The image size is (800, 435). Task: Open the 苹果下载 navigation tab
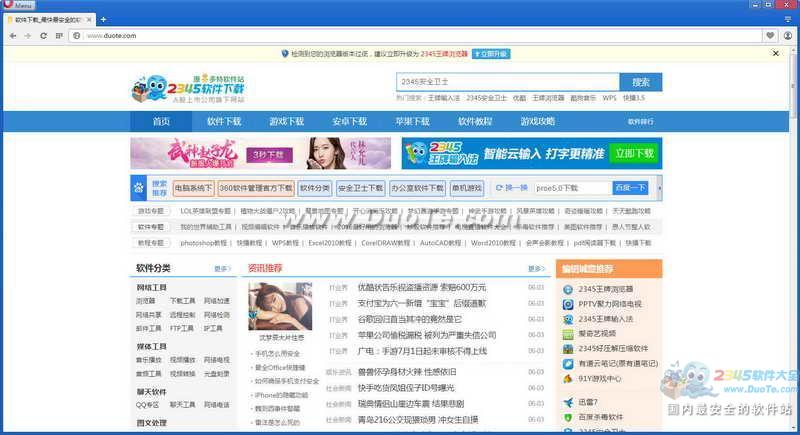coord(412,121)
